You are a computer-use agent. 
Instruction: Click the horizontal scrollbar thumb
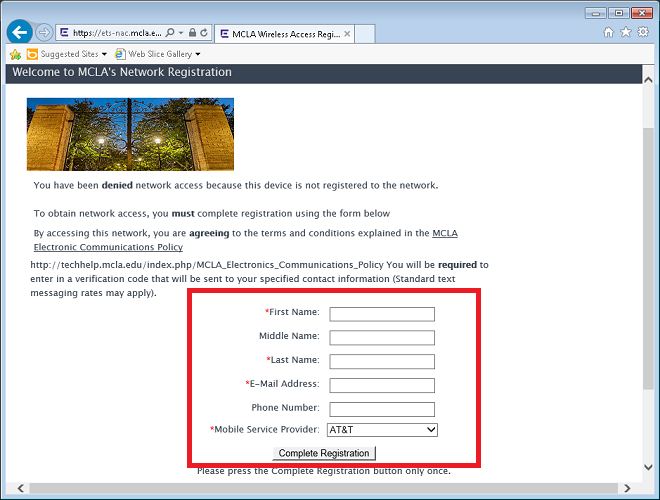coord(323,488)
